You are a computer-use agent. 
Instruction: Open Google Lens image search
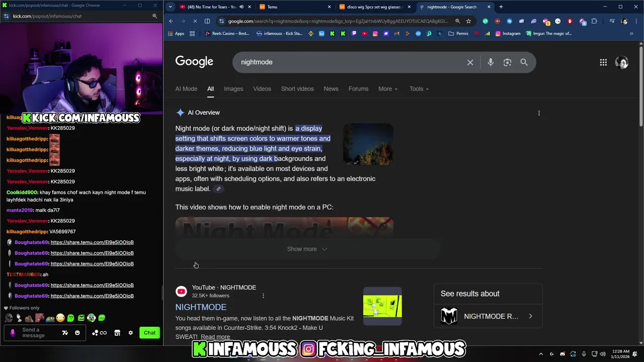coord(507,62)
